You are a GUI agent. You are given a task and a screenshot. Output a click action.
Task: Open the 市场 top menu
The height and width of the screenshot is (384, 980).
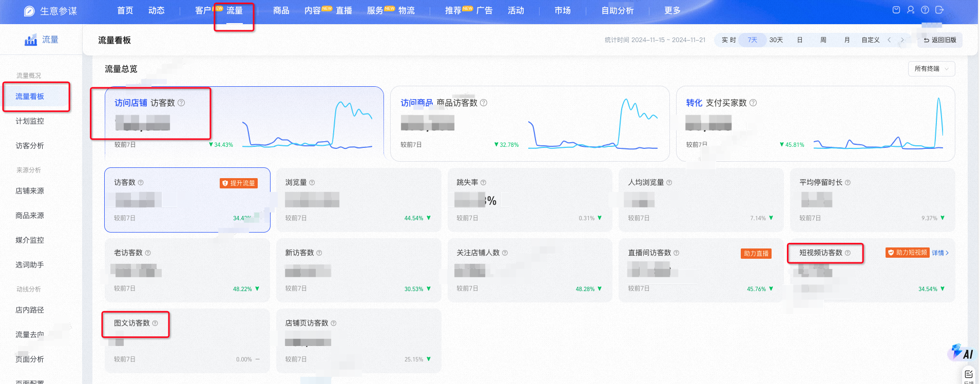563,11
